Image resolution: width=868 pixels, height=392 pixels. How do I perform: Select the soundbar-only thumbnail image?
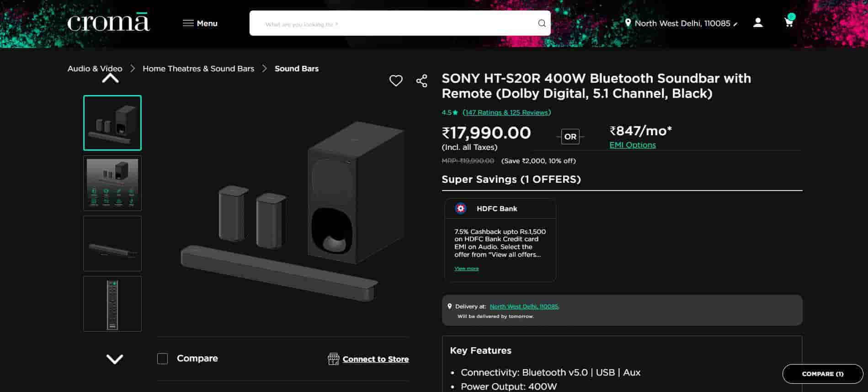coord(112,244)
